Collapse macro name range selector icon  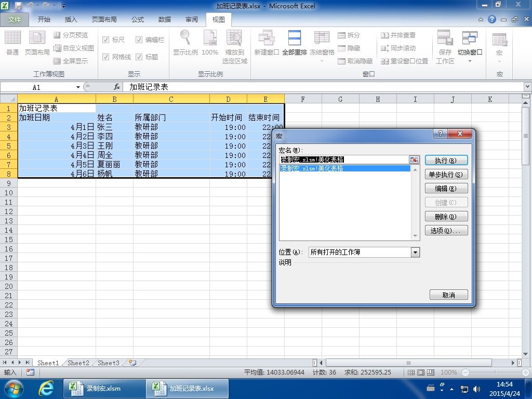click(x=414, y=159)
